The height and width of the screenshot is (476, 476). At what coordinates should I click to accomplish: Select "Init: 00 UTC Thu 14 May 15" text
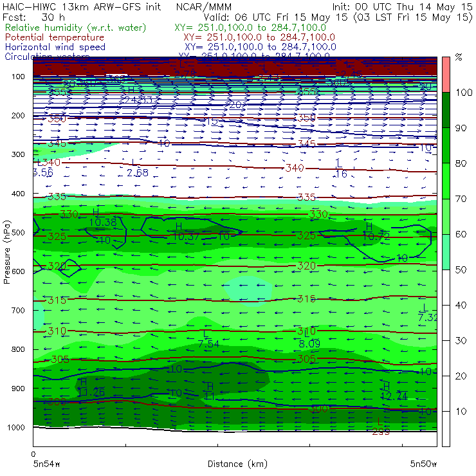[x=402, y=6]
